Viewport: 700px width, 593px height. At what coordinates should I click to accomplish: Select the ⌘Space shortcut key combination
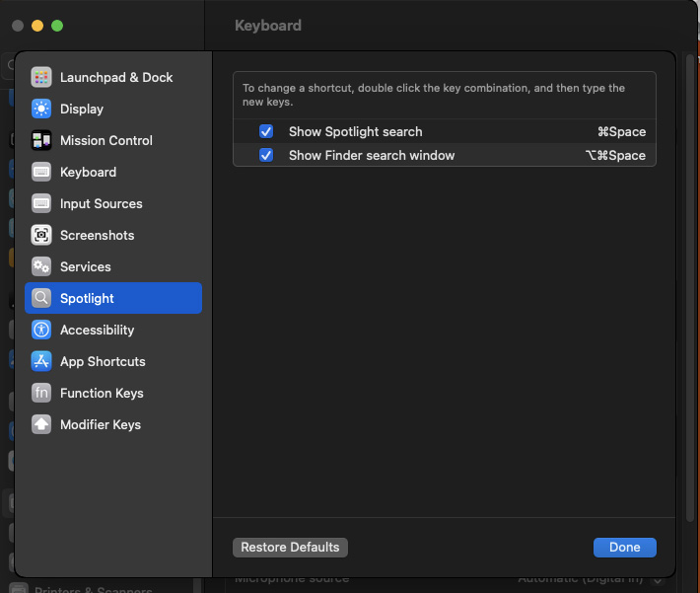pyautogui.click(x=621, y=131)
